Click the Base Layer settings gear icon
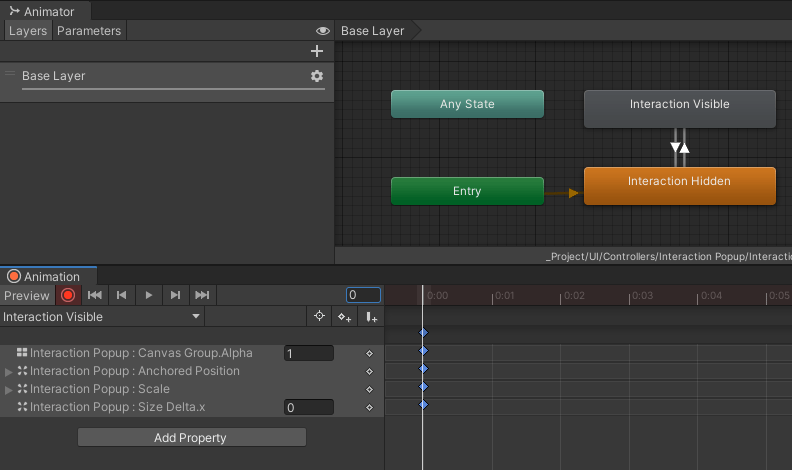Image resolution: width=792 pixels, height=470 pixels. click(x=317, y=76)
